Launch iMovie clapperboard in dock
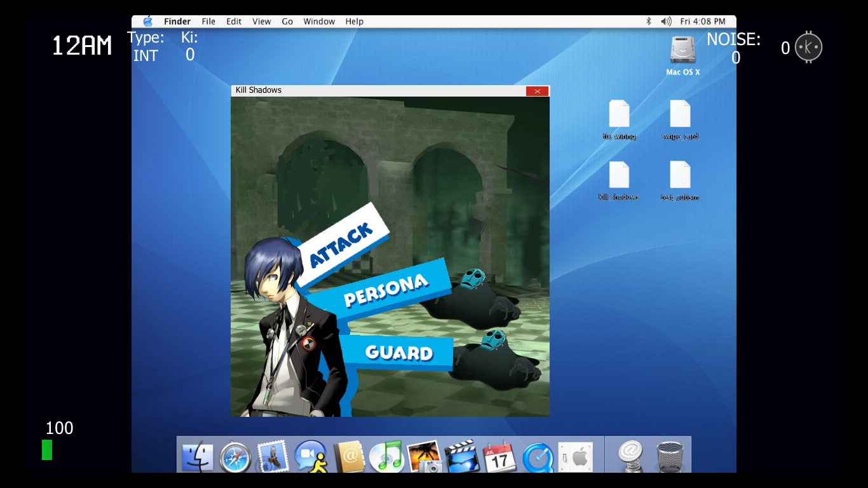The image size is (868, 488). click(x=462, y=457)
